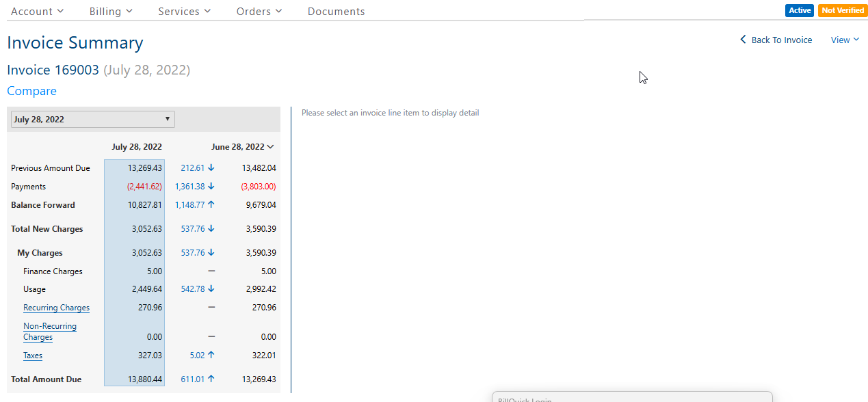This screenshot has width=868, height=402.
Task: Open the Account menu
Action: point(37,11)
